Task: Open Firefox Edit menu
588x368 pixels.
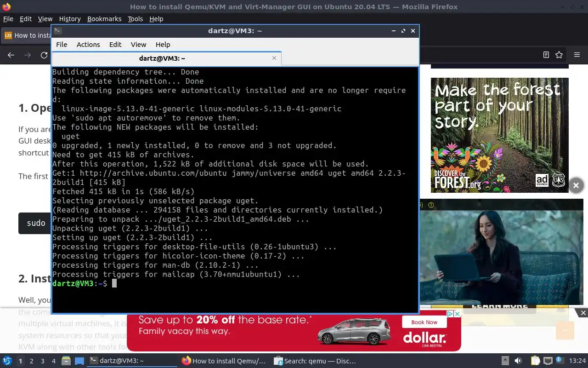Action: [x=26, y=19]
